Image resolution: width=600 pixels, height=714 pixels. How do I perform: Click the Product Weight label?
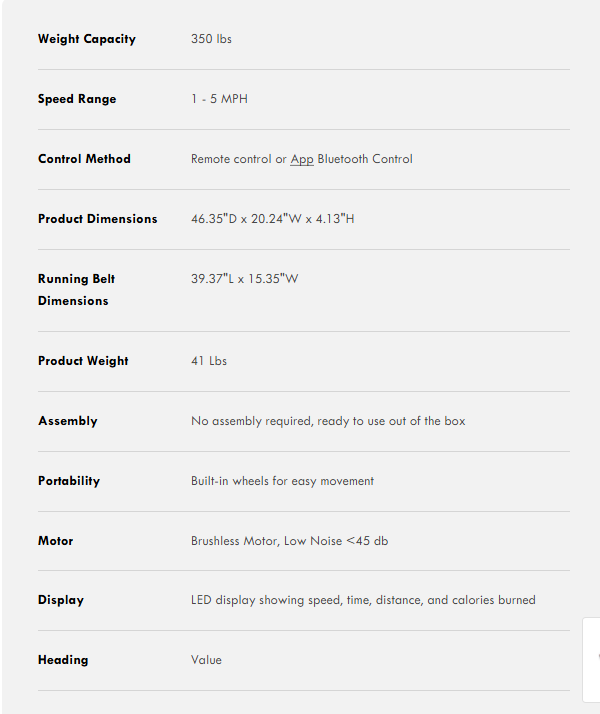coord(83,361)
